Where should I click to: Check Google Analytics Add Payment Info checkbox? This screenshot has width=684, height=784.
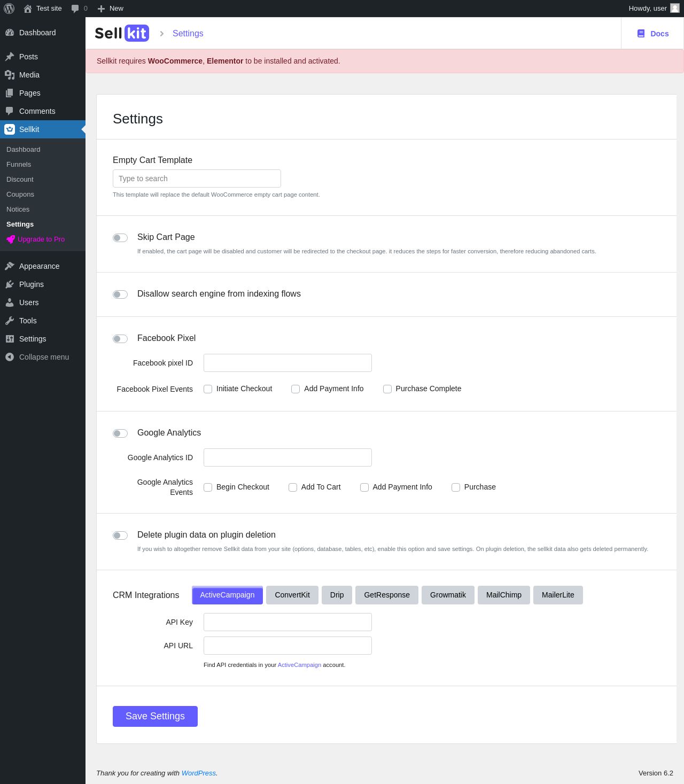364,487
